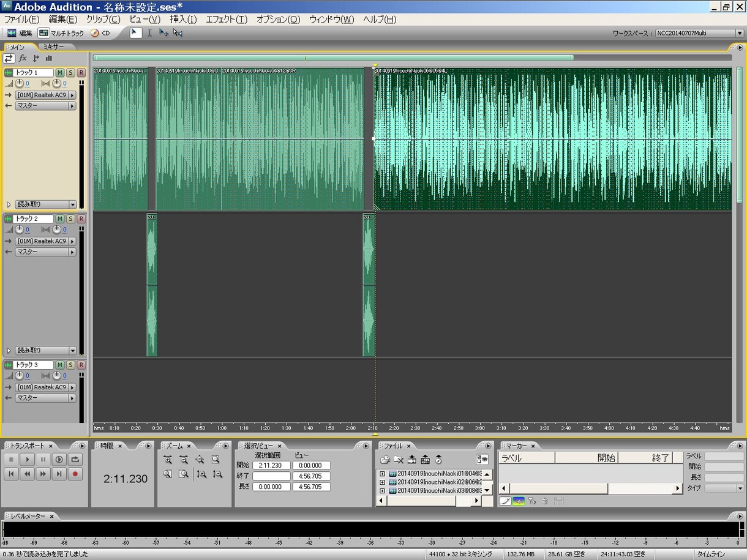Open the ファイル(F) menu
Viewport: 747px width, 560px height.
point(21,20)
